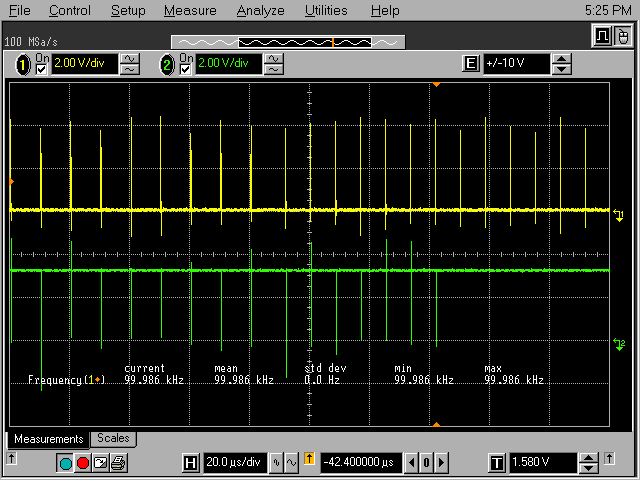
Task: Toggle channel 1 On checkbox
Action: point(42,69)
